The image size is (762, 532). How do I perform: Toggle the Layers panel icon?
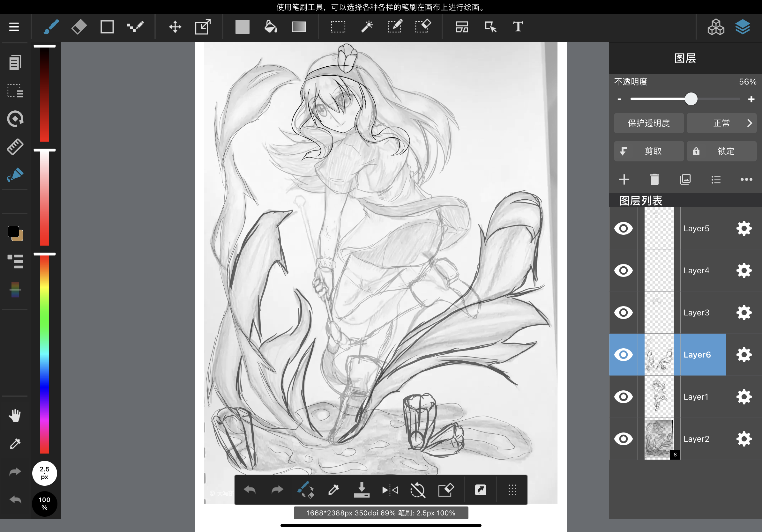743,27
